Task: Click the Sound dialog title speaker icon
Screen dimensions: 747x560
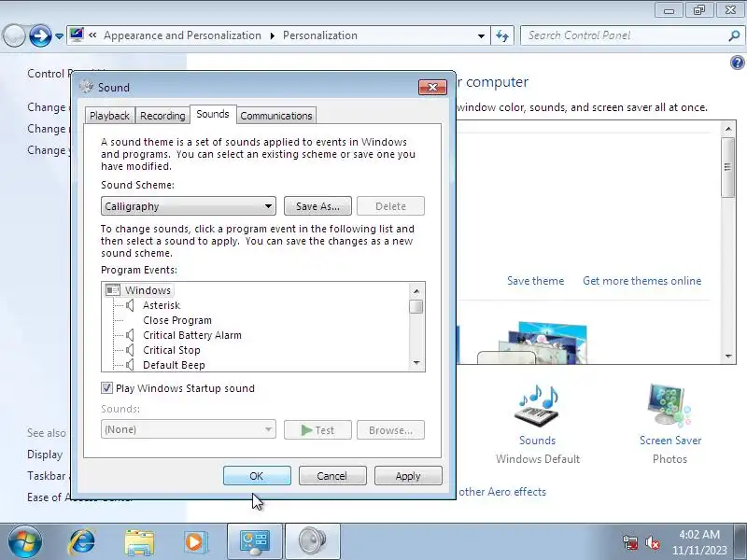Action: [x=86, y=87]
